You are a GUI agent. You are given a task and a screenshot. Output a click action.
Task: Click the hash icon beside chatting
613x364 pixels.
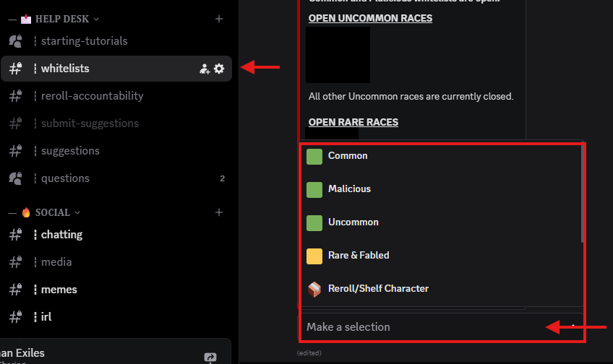pos(16,235)
